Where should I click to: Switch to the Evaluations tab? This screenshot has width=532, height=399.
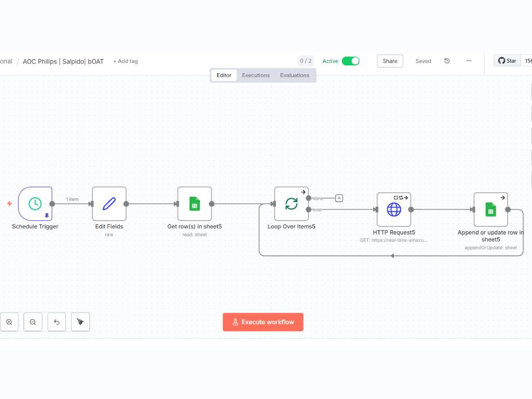[x=295, y=75]
